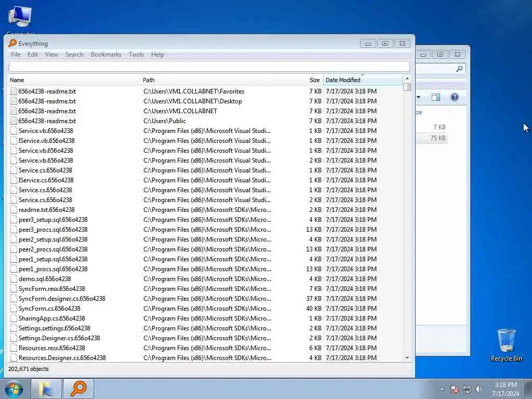
Task: Open view options dropdown arrow in Explorer
Action: [419, 97]
